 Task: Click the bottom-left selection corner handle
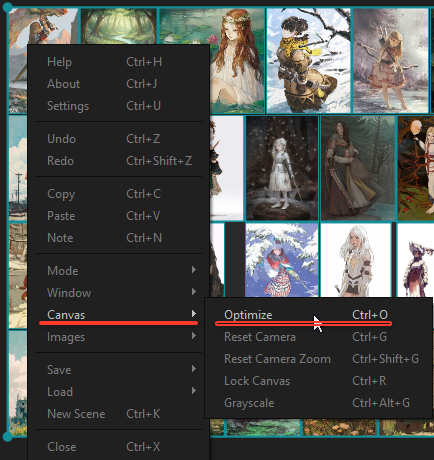(7, 436)
